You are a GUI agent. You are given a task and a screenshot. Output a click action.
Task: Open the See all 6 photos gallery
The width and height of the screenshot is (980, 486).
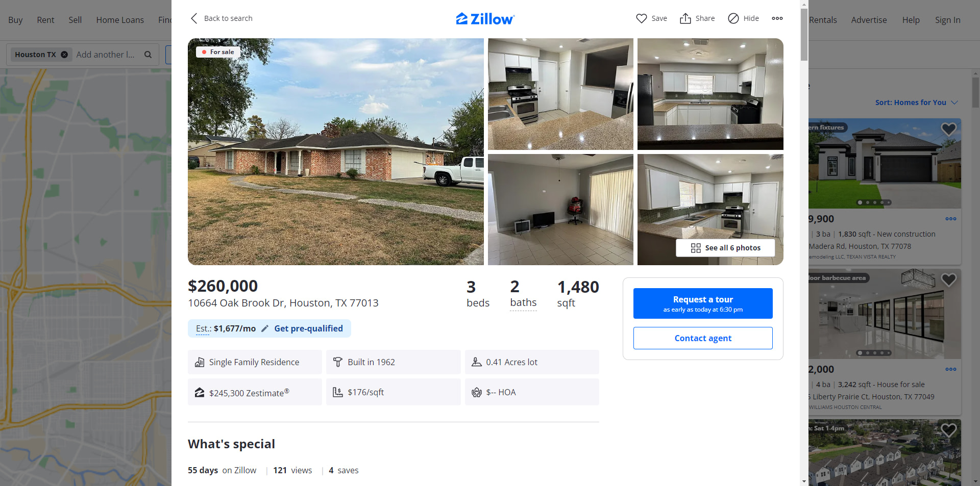(x=725, y=248)
